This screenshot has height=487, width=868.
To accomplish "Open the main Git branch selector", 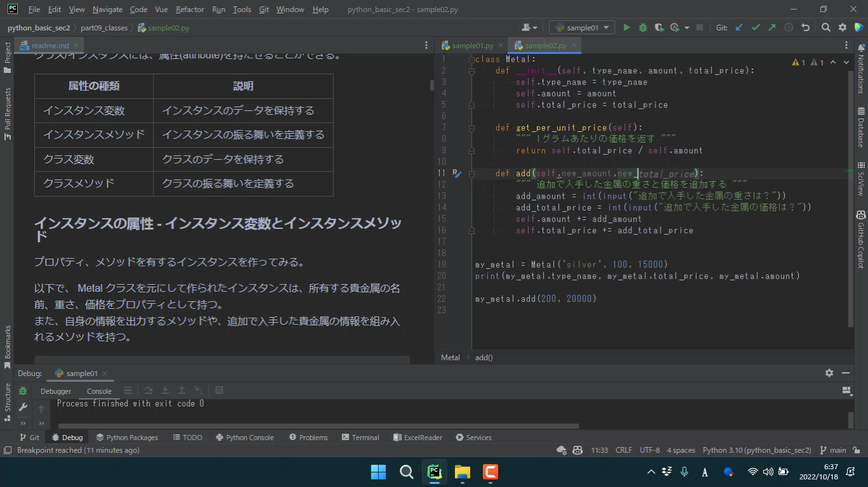I will click(833, 450).
